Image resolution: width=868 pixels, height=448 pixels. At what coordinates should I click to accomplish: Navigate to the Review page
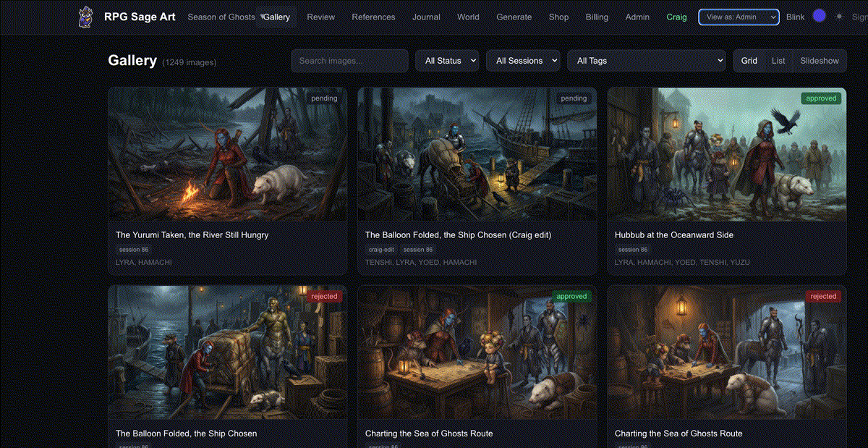pyautogui.click(x=320, y=17)
